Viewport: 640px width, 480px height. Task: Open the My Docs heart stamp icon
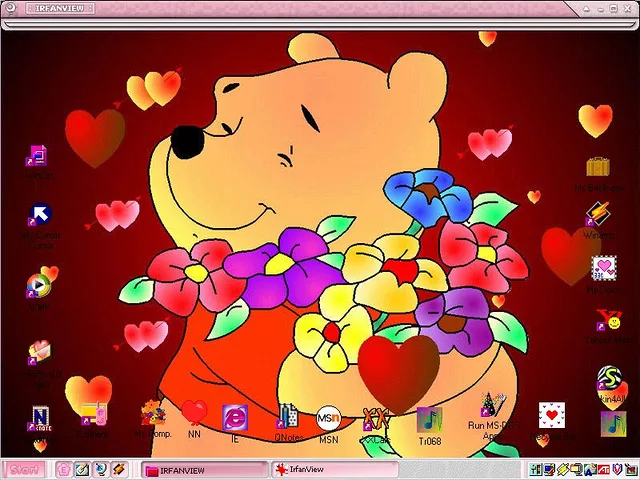click(x=604, y=268)
